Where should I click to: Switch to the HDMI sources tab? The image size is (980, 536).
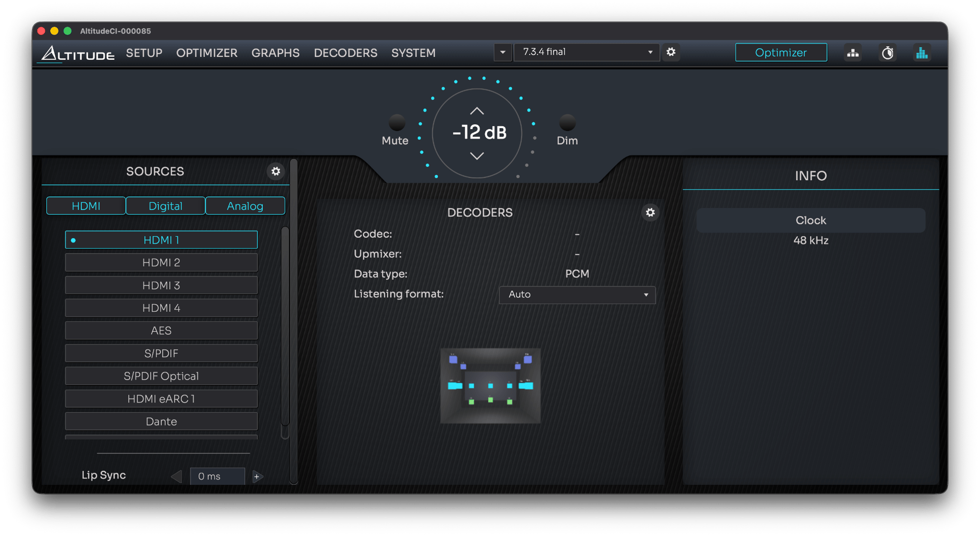(x=86, y=206)
